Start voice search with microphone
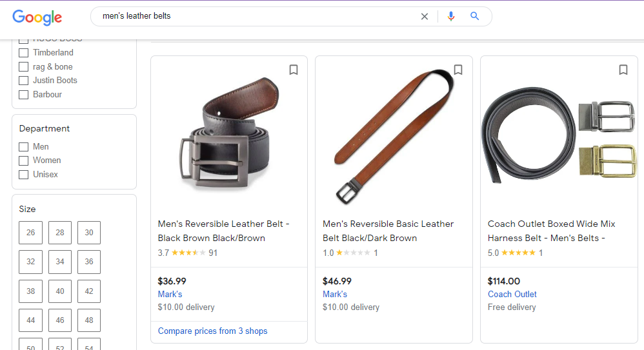This screenshot has height=350, width=644. coord(451,16)
